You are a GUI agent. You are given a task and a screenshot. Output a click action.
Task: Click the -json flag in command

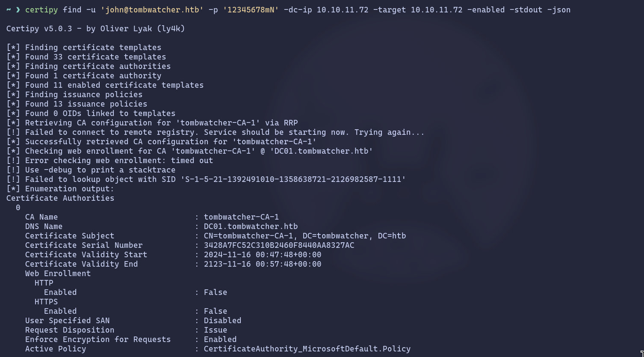point(558,10)
